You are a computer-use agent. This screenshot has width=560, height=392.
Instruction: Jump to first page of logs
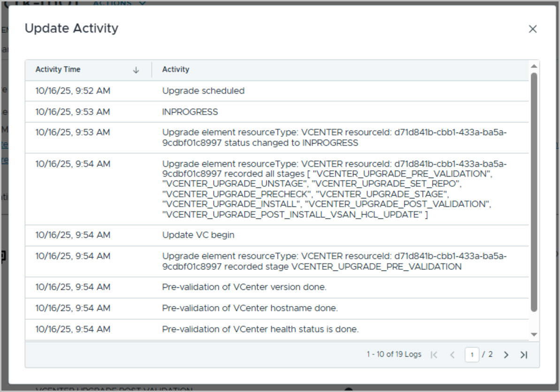click(x=434, y=355)
